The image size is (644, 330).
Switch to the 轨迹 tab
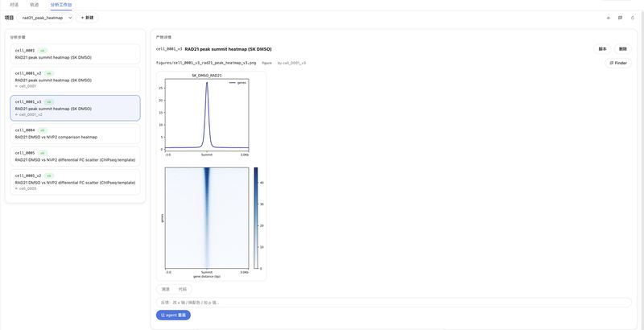[35, 5]
